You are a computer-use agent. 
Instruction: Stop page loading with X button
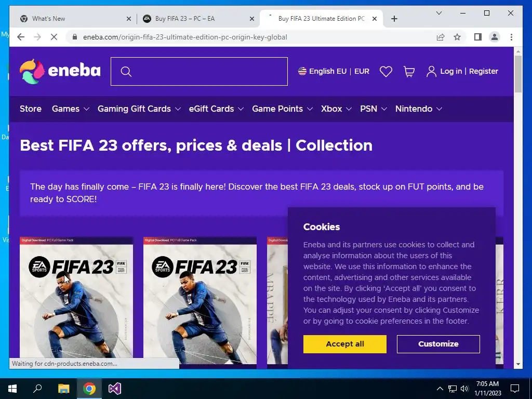tap(54, 37)
